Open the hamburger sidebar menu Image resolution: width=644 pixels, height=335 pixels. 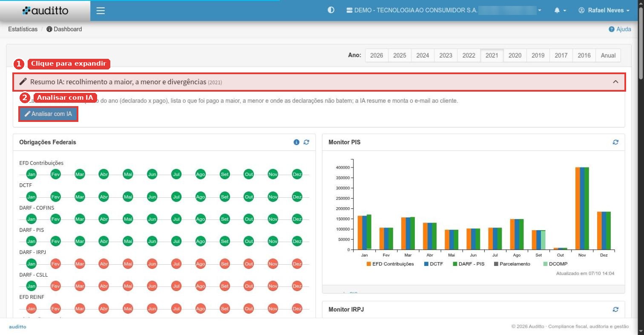click(x=101, y=11)
